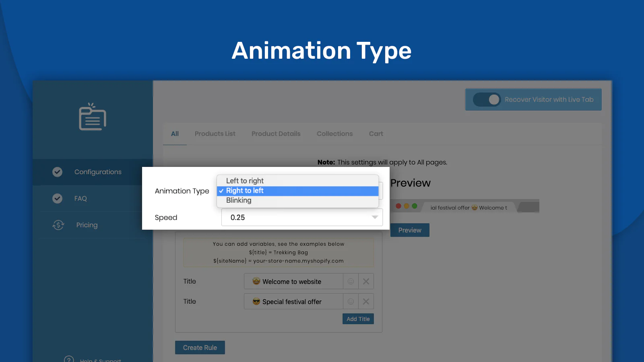Remove the Welcome to website title

pos(366,282)
